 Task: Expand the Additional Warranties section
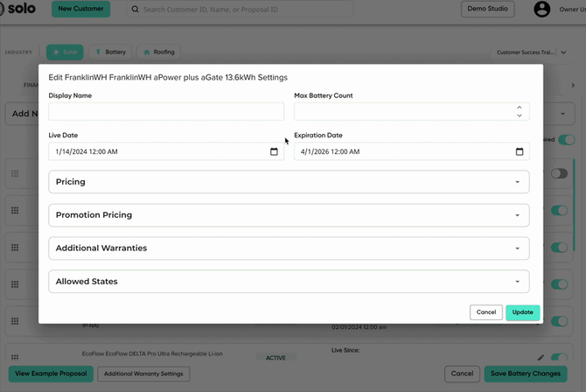coord(289,248)
